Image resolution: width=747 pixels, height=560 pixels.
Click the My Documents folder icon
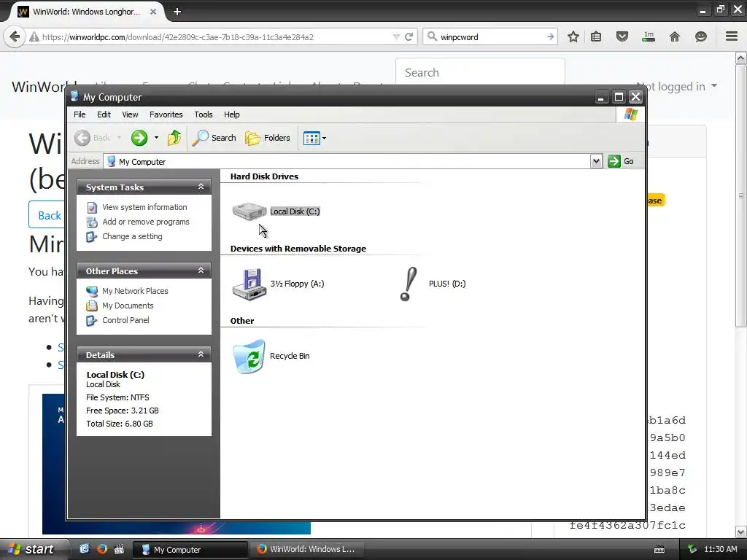92,306
